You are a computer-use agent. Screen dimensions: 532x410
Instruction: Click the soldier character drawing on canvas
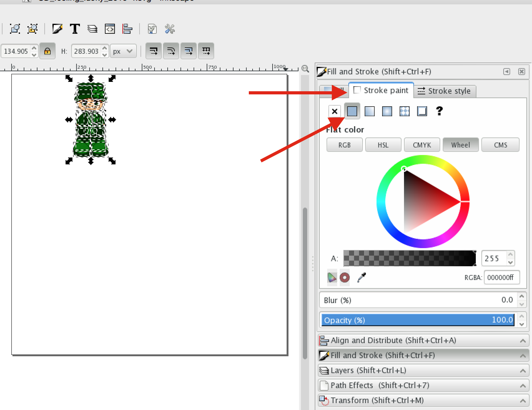point(91,120)
